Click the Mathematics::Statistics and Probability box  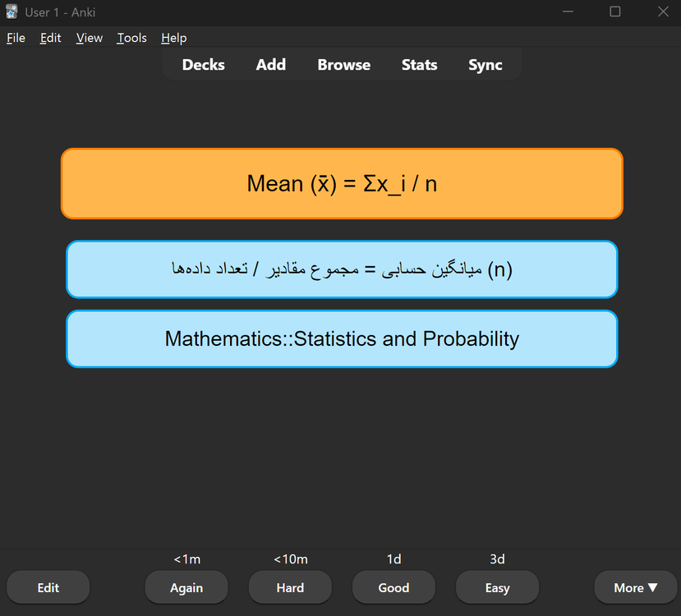[342, 338]
